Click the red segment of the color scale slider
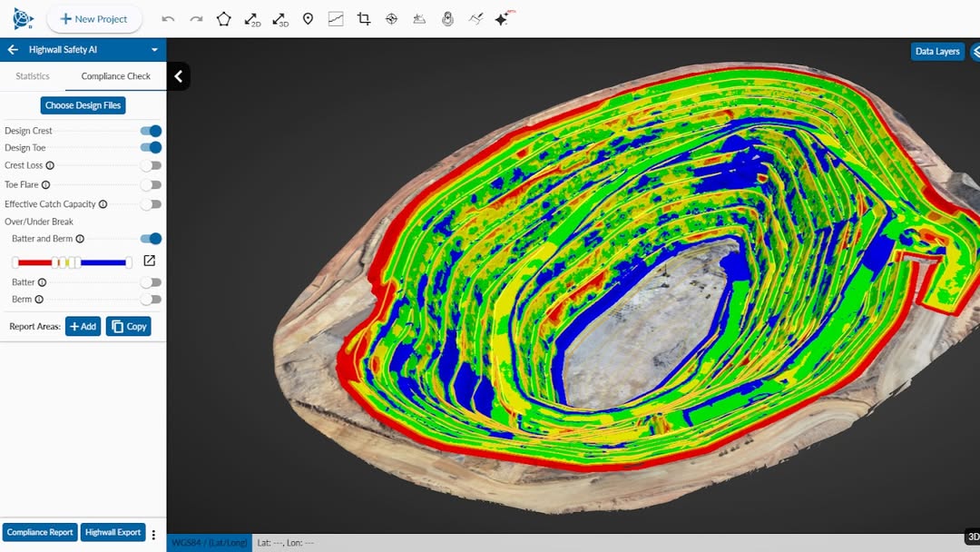This screenshot has height=552, width=980. [x=34, y=262]
